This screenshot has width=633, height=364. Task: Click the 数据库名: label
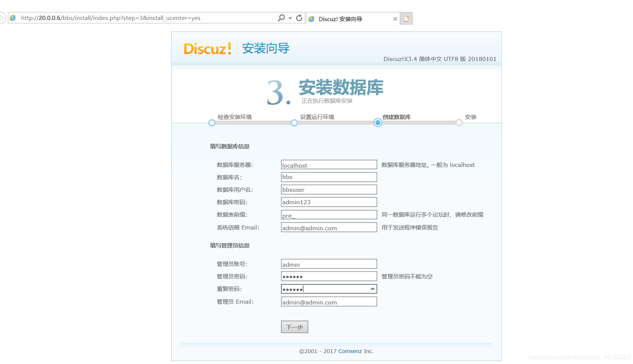point(229,177)
